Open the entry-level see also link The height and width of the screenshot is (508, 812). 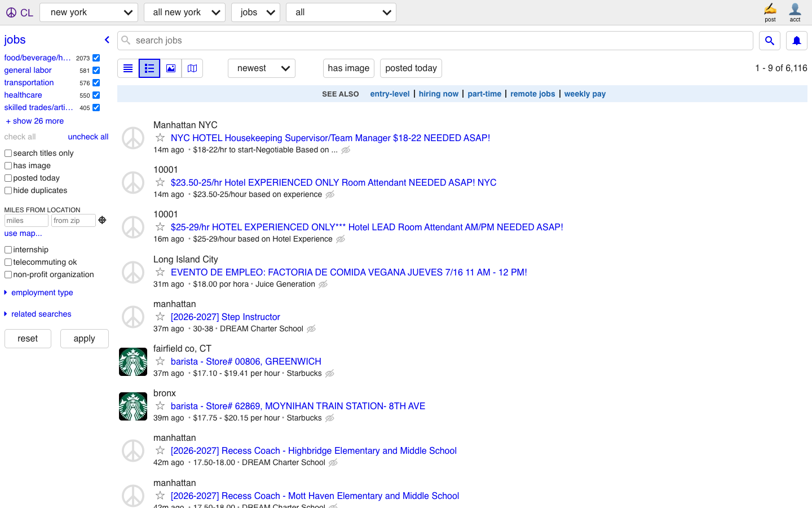coord(390,94)
